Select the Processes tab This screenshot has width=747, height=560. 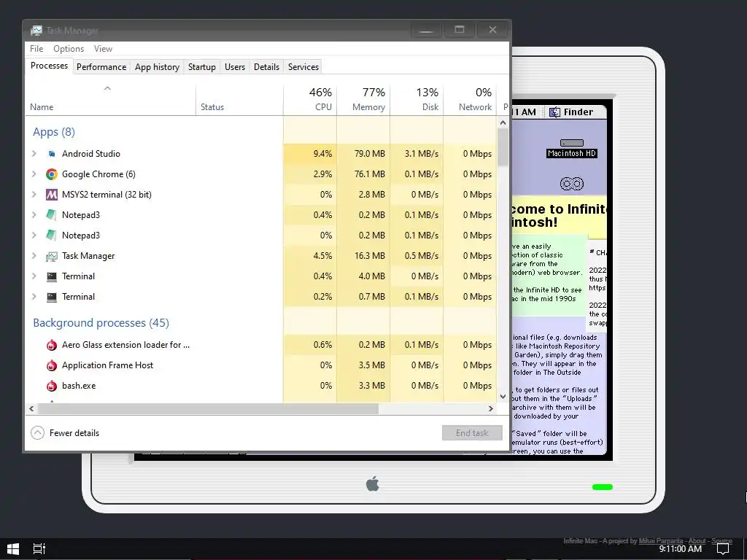[x=49, y=66]
